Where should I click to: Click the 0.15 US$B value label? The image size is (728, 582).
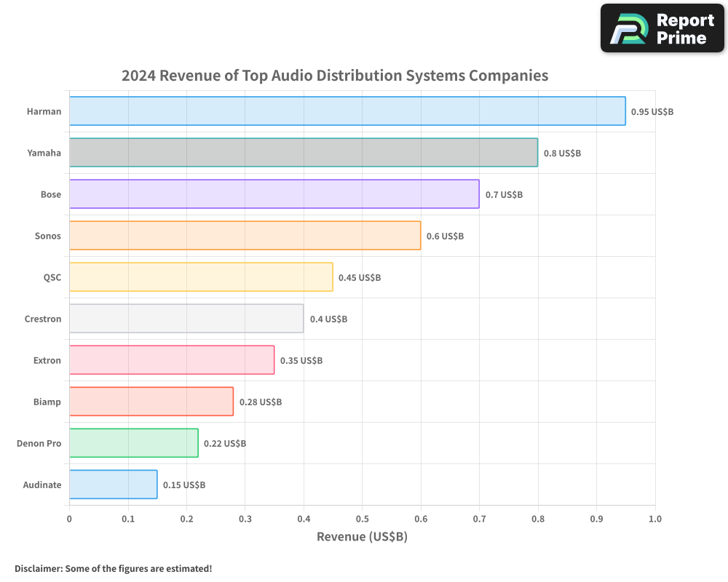[x=184, y=485]
